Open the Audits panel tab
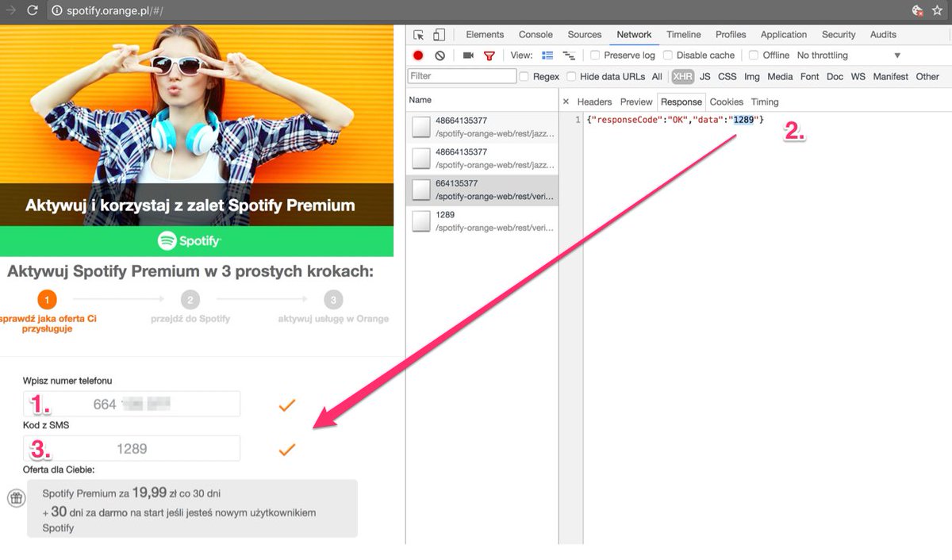 click(x=883, y=35)
